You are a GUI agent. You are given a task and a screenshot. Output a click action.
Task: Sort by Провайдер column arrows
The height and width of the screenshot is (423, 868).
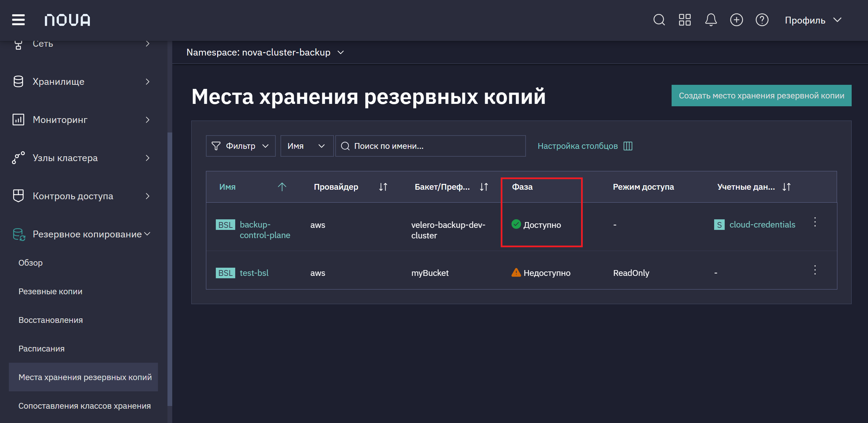383,187
